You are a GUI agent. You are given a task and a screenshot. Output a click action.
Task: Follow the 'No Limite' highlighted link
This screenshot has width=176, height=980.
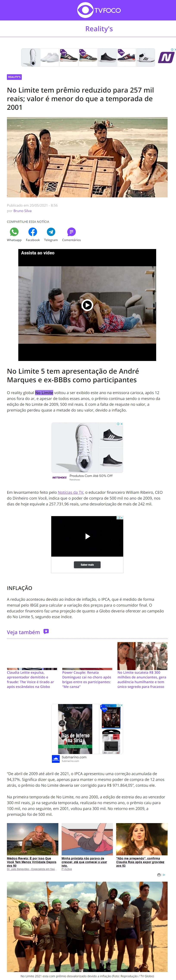[44, 393]
